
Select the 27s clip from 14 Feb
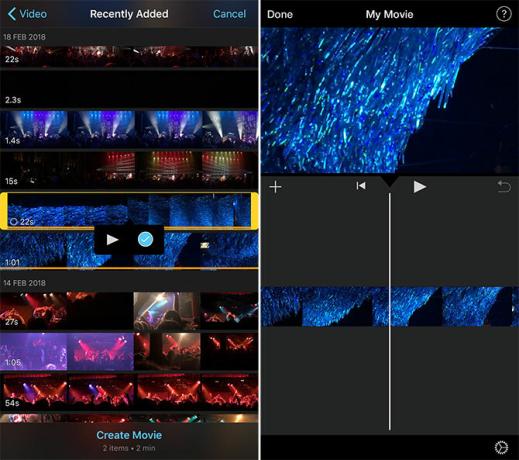point(129,311)
